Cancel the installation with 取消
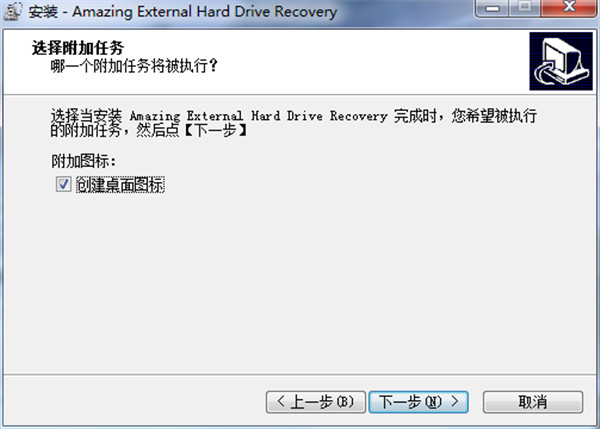600x429 pixels. point(533,402)
